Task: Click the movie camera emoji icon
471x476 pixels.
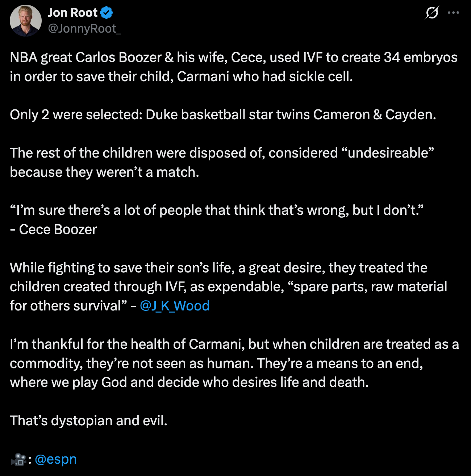Action: pos(18,460)
